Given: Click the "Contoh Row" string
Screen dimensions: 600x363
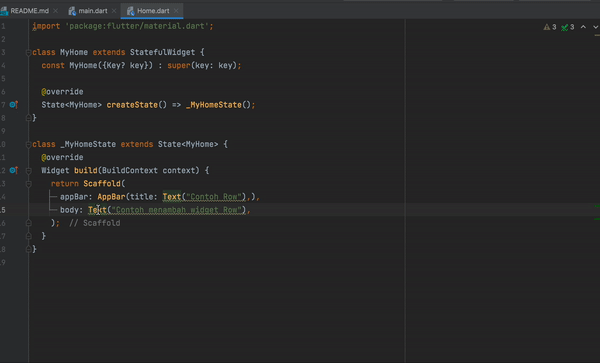Looking at the screenshot, I should point(214,197).
